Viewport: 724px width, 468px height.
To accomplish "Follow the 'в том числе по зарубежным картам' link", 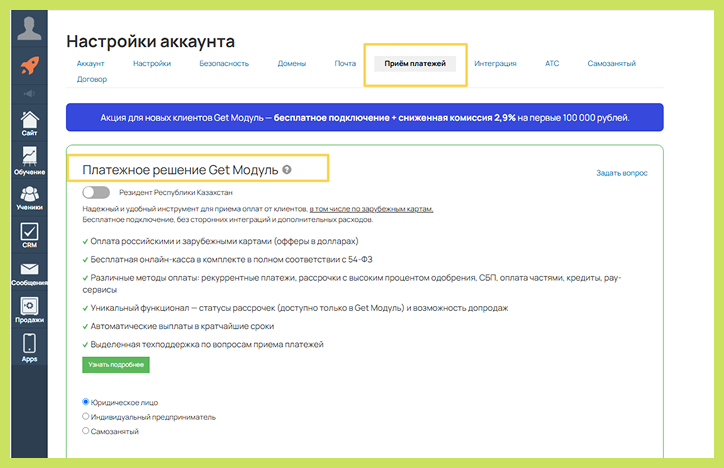I will pos(371,209).
